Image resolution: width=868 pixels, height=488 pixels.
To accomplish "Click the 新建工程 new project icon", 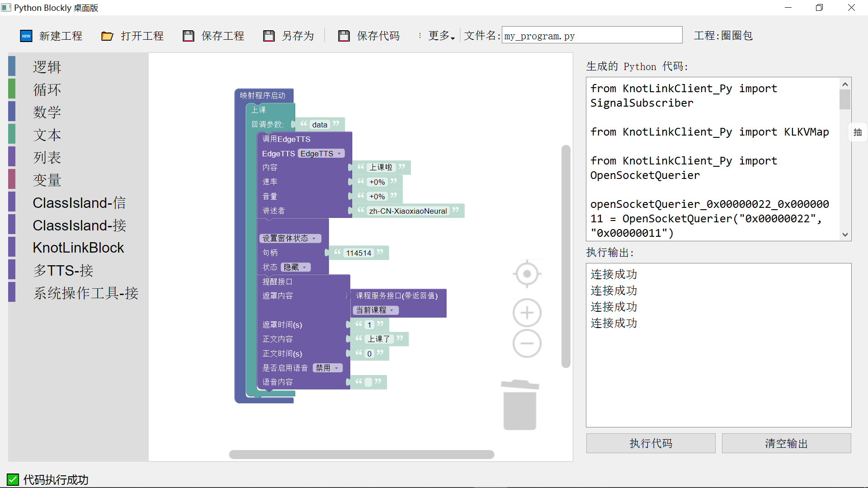I will pos(26,36).
